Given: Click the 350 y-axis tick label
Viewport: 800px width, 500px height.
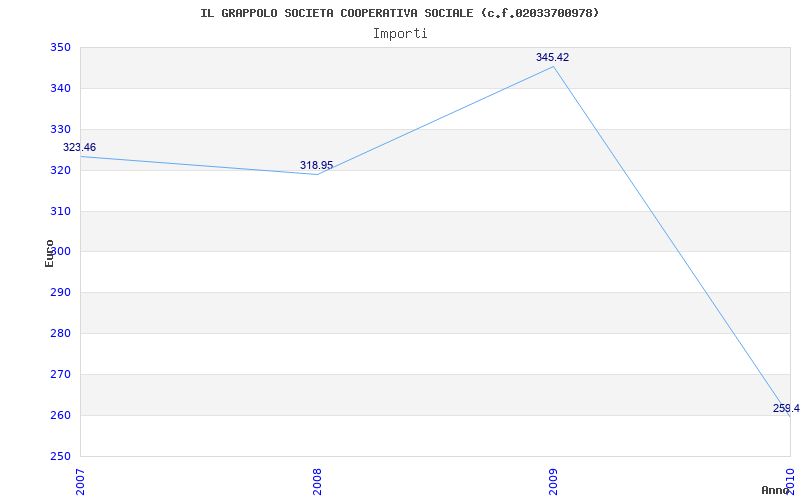Looking at the screenshot, I should coord(60,47).
